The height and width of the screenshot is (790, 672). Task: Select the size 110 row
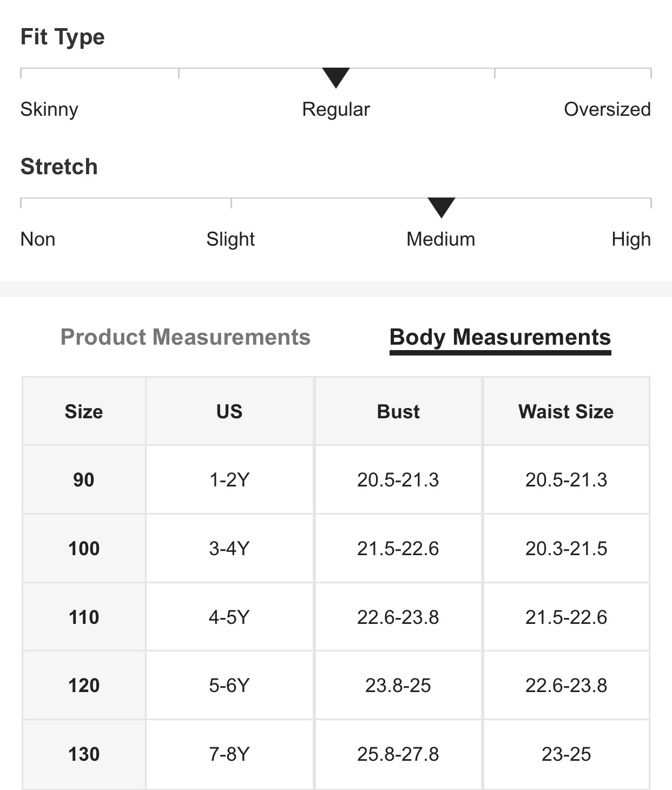click(x=84, y=617)
